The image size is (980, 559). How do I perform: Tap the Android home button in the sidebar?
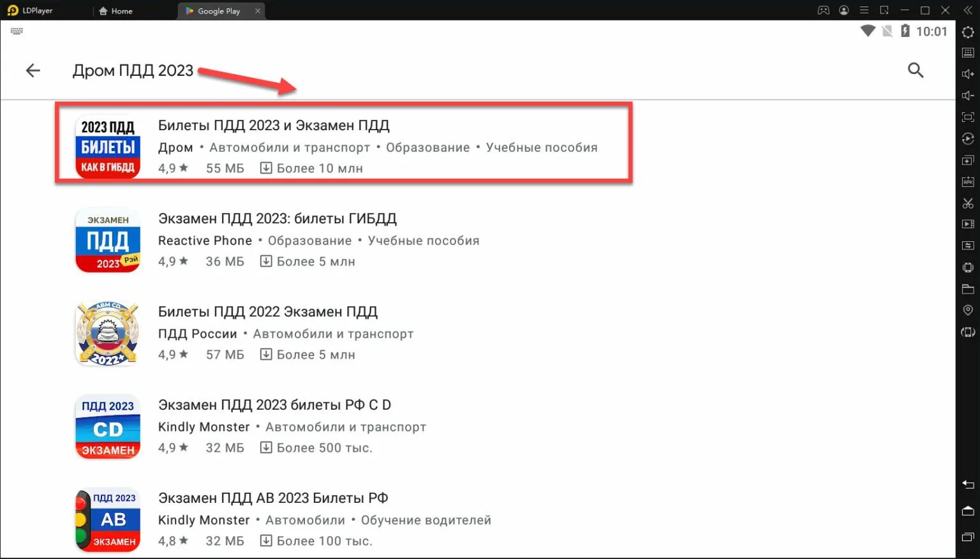[x=968, y=511]
